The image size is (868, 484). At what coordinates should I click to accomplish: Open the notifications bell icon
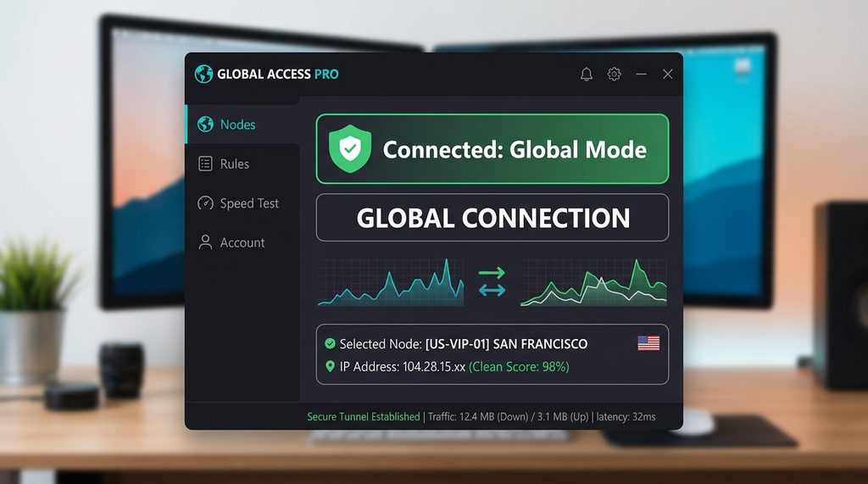point(587,74)
